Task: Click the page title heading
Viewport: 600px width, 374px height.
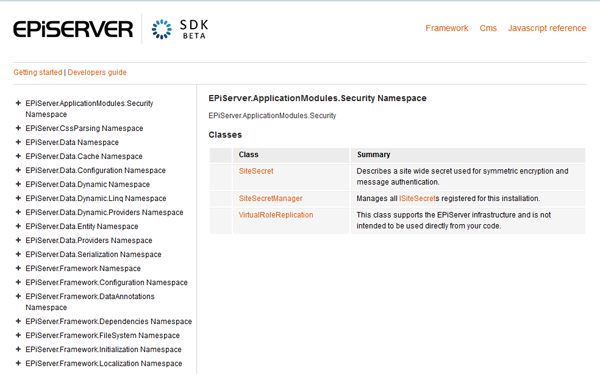Action: click(x=317, y=98)
